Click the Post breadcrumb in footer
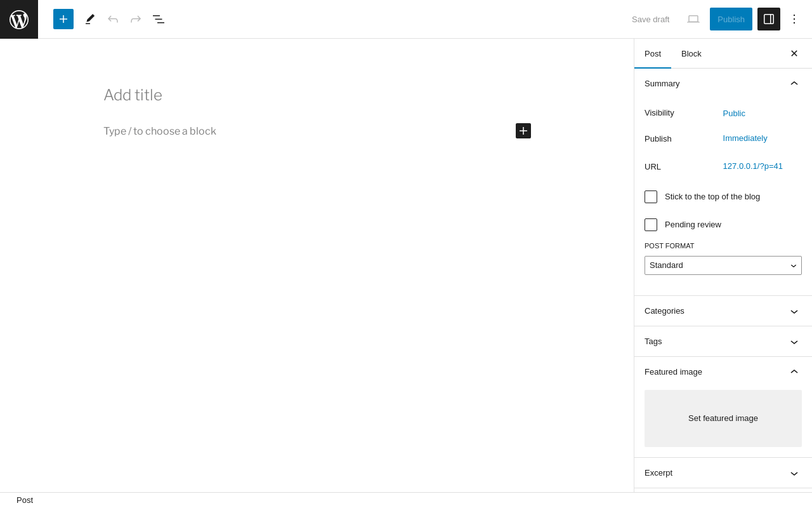This screenshot has height=508, width=812. click(x=25, y=500)
